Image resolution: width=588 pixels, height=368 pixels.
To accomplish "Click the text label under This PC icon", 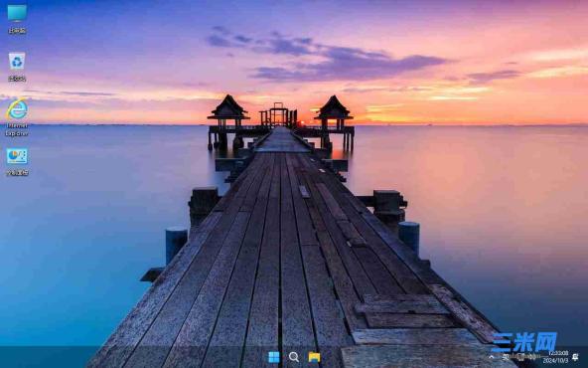I will 17,31.
